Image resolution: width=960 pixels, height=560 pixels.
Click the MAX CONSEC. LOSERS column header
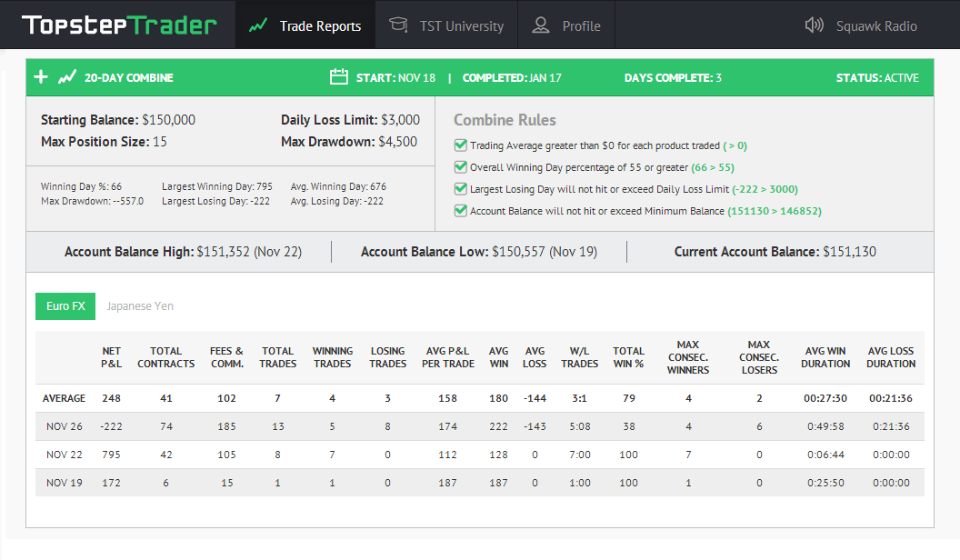tap(759, 357)
